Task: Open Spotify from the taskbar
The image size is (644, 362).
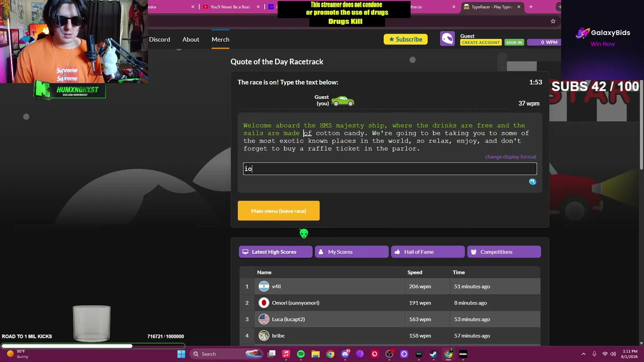Action: point(301,354)
